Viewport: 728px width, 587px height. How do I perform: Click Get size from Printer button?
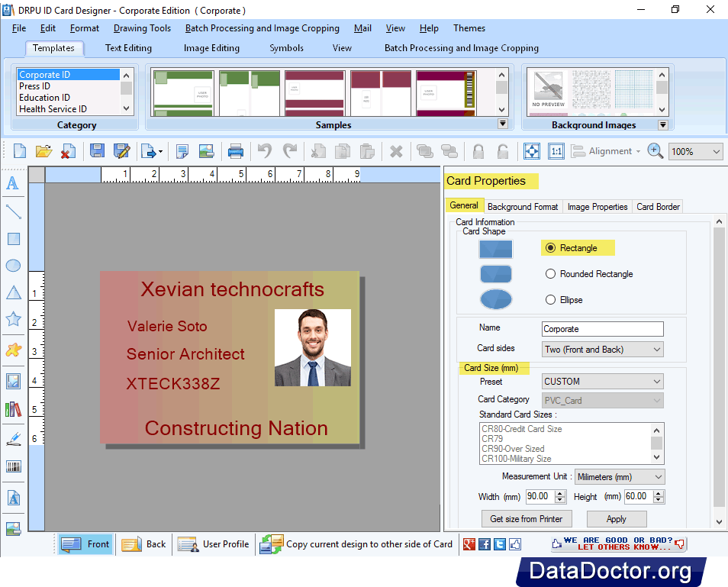click(x=527, y=519)
